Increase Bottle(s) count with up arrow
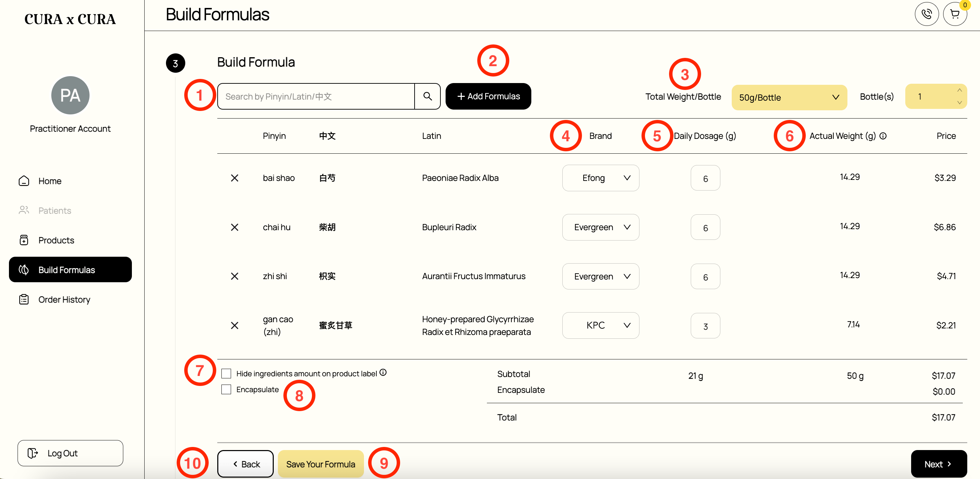 click(959, 91)
